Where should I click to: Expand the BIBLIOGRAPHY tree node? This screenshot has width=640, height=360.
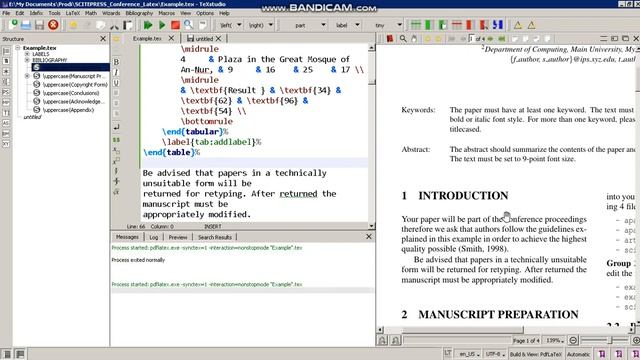click(27, 60)
